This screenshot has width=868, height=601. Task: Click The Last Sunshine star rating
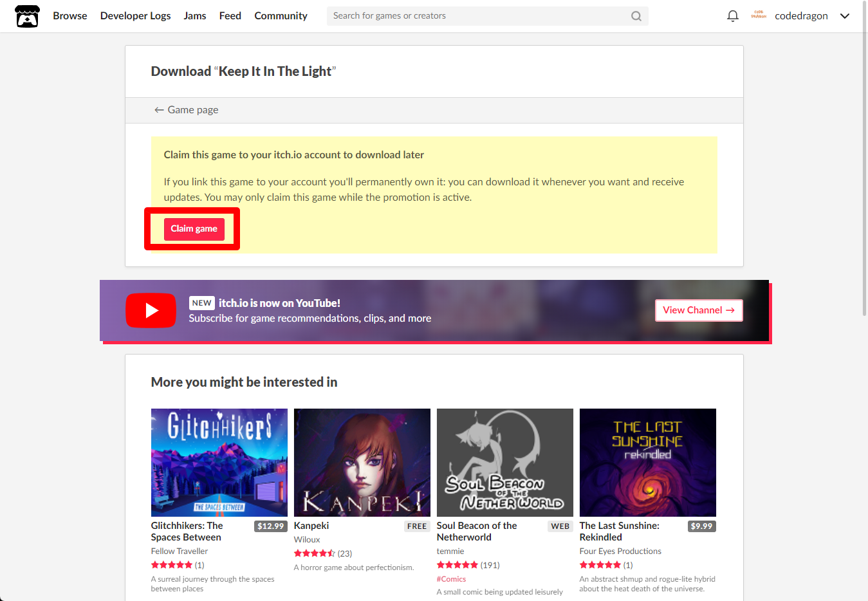606,565
